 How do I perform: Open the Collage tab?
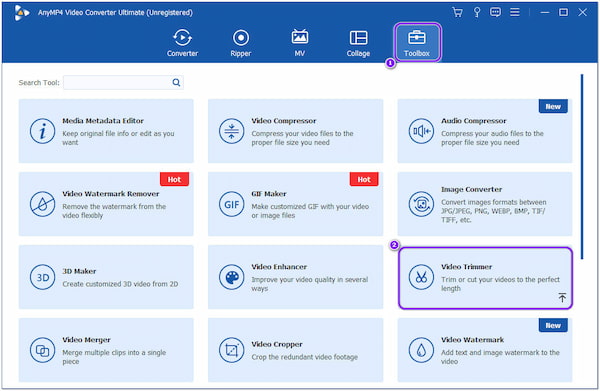[358, 43]
